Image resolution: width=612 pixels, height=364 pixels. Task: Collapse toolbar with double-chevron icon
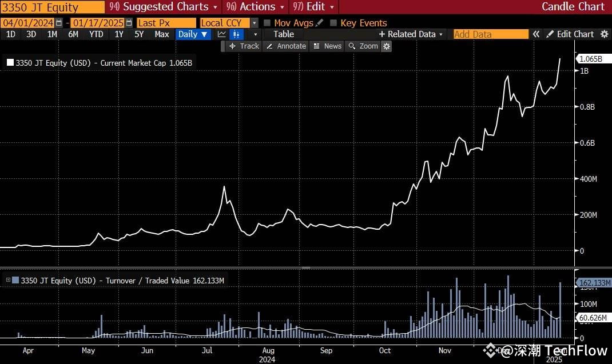click(x=536, y=34)
